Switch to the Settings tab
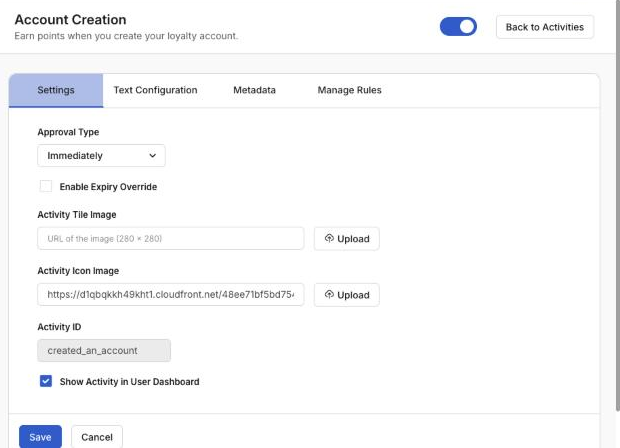Image resolution: width=620 pixels, height=448 pixels. (x=56, y=90)
